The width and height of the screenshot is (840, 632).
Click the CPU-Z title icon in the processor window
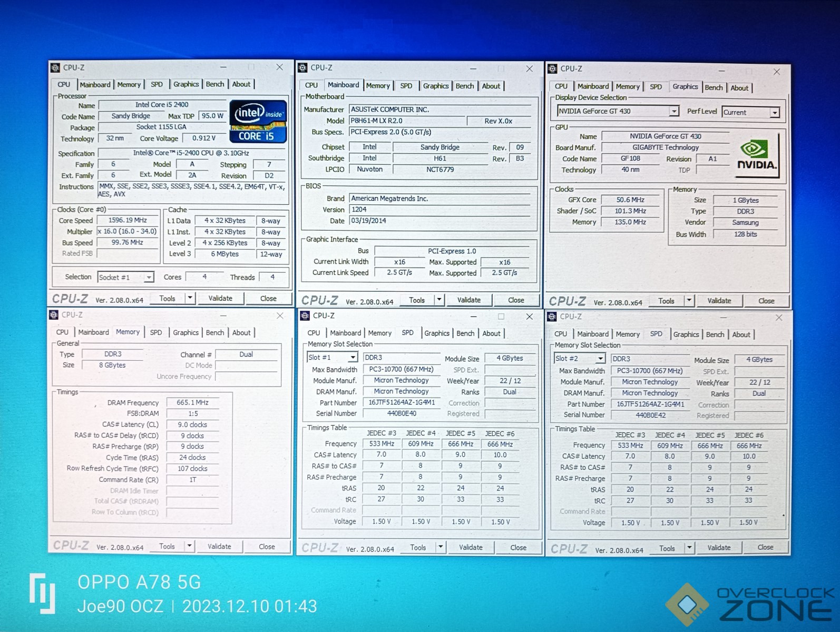point(55,68)
